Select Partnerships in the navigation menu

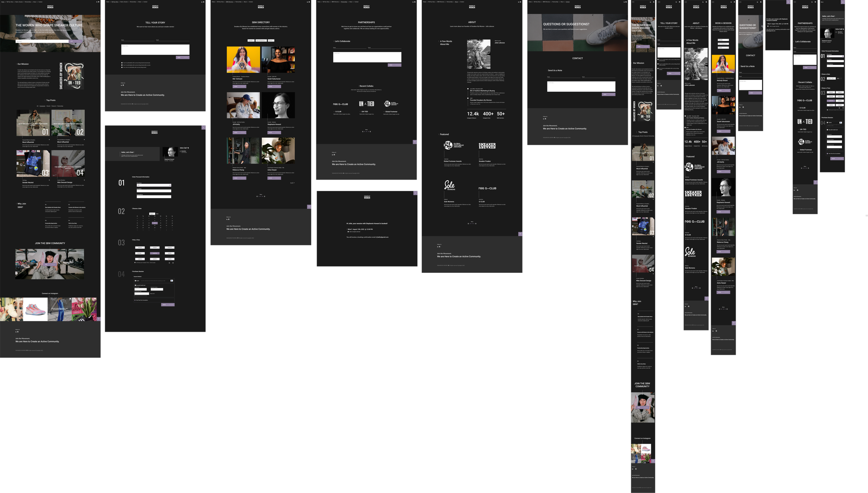(x=28, y=2)
